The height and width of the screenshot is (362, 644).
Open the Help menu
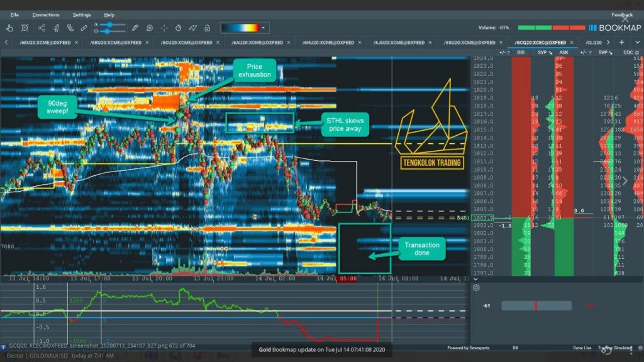tap(109, 15)
